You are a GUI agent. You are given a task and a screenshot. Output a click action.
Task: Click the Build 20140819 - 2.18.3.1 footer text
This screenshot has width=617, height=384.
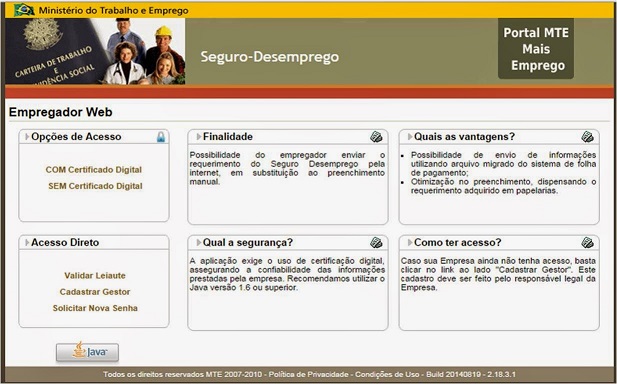(471, 374)
